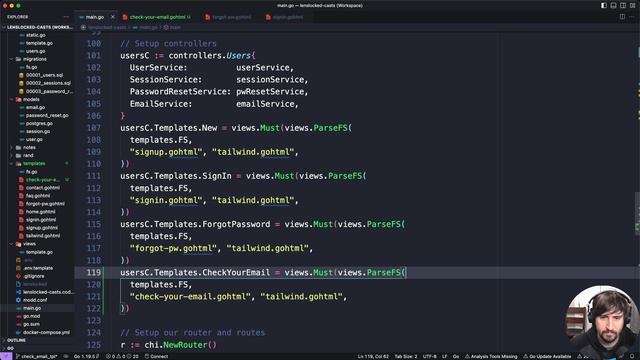Viewport: 640px width, 360px height.
Task: Open 00001_users.sql migration file
Action: 44,76
